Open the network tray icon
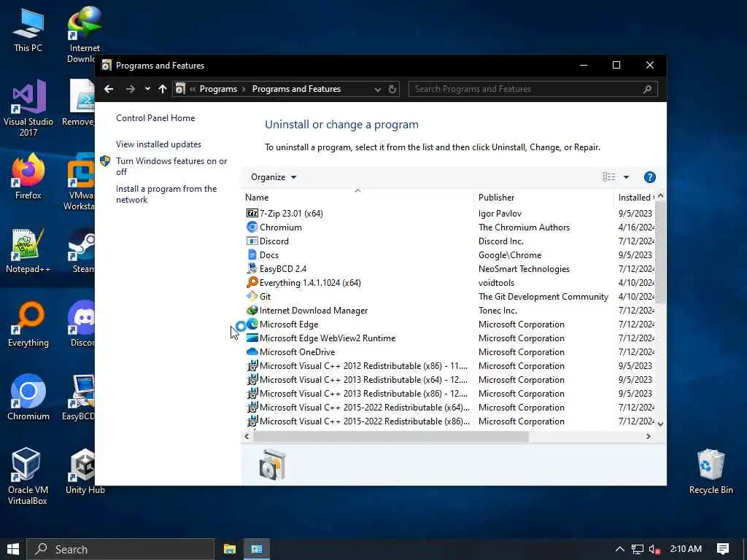 [638, 550]
